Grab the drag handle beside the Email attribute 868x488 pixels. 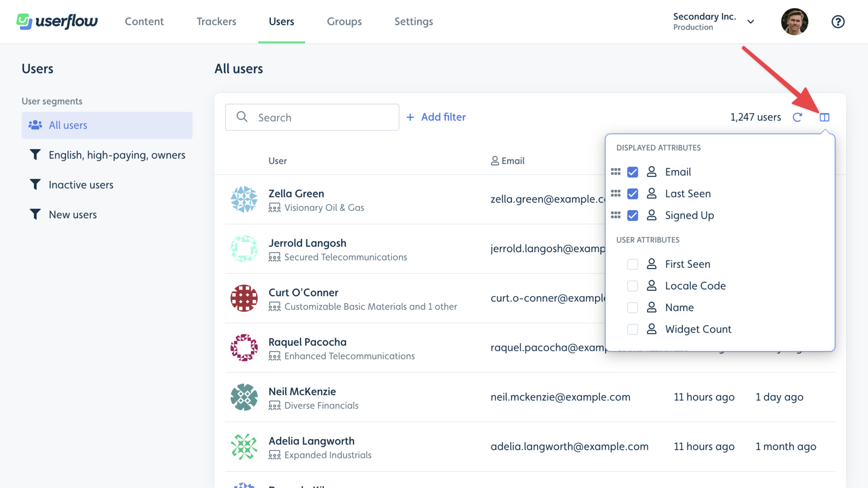[x=615, y=172]
